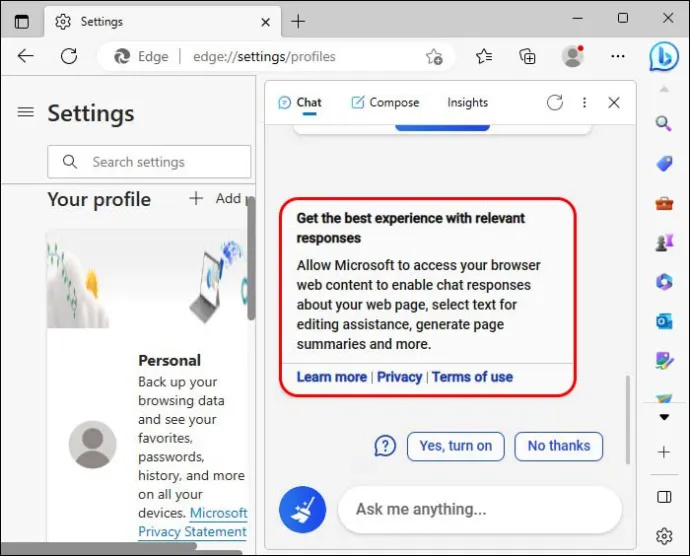
Task: Open a new tab with plus button
Action: (298, 21)
